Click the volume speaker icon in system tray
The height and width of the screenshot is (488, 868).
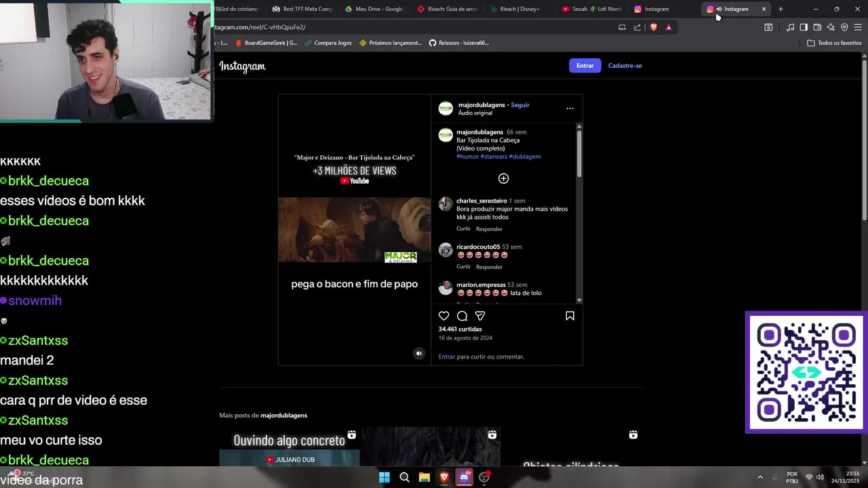click(x=820, y=477)
